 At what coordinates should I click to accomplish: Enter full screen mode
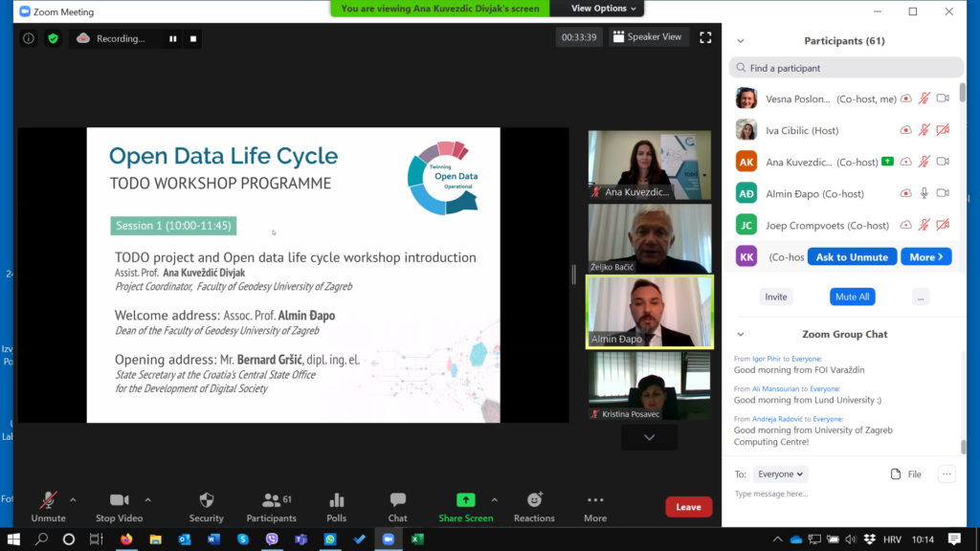[x=705, y=37]
